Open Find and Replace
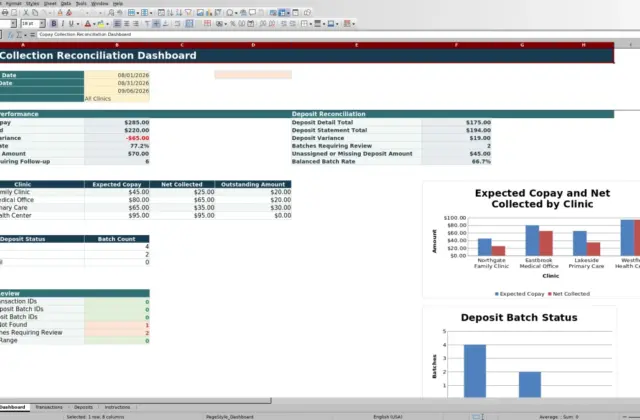Image resolution: width=640 pixels, height=420 pixels. 111,13
